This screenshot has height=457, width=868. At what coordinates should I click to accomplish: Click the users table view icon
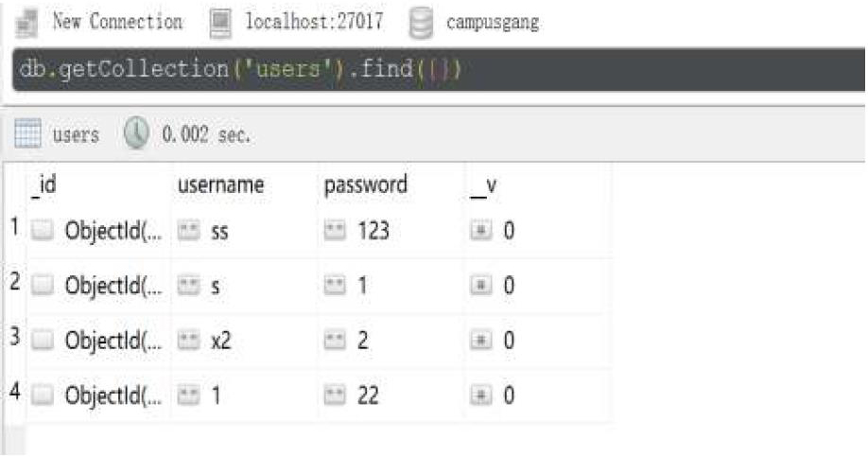pos(27,133)
